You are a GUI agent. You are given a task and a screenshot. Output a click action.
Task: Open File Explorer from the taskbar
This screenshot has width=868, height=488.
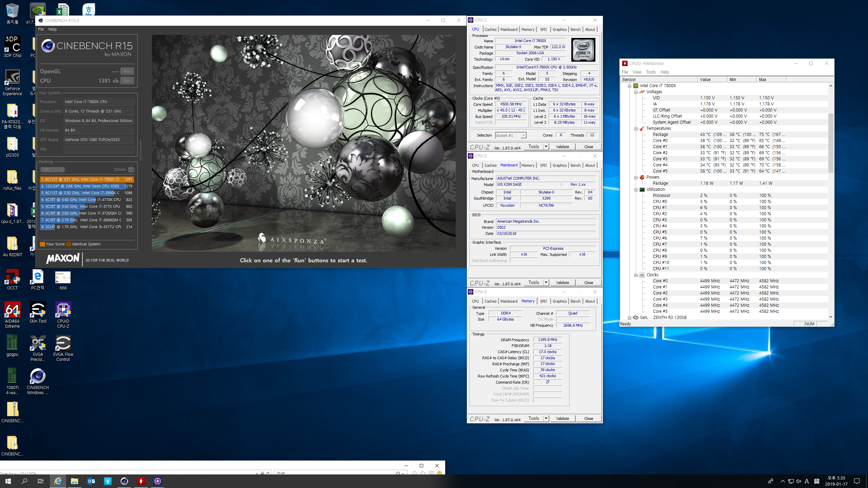(x=75, y=481)
